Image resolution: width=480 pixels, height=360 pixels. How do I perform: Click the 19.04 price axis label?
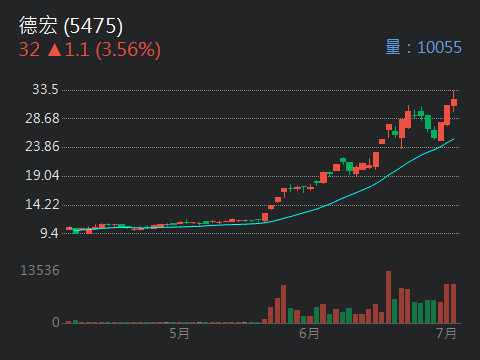[42, 175]
